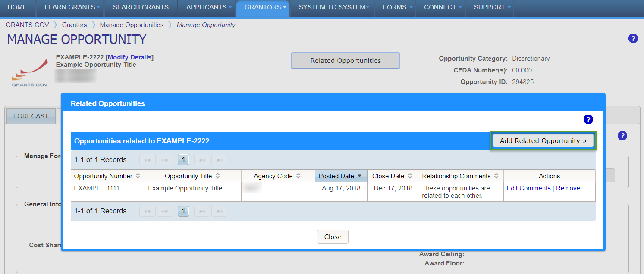
Task: Jump to first page using top pagination icon
Action: tap(148, 159)
